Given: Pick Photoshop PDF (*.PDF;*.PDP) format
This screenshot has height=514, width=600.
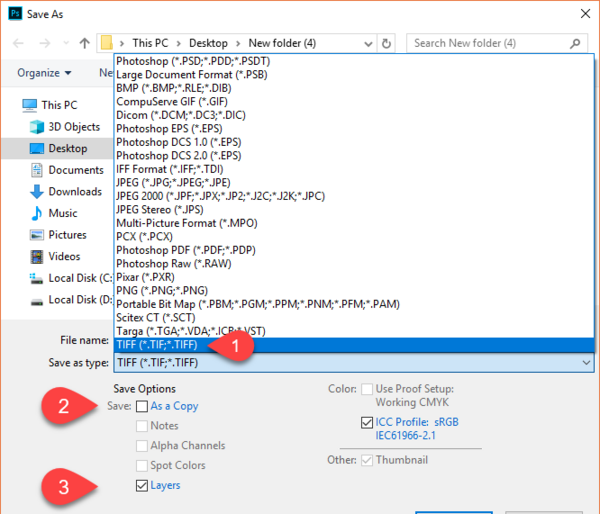Looking at the screenshot, I should pos(354,250).
